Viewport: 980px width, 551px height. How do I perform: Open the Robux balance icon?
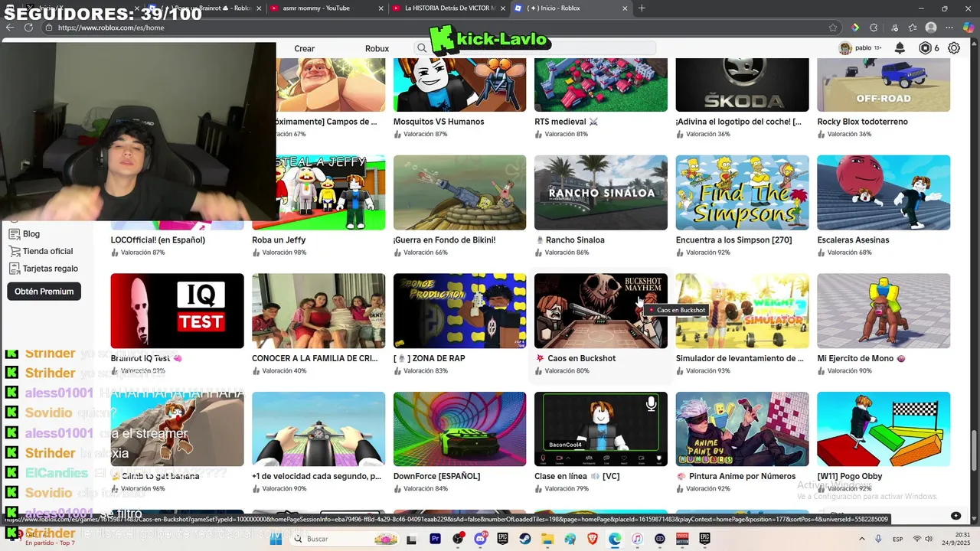925,48
